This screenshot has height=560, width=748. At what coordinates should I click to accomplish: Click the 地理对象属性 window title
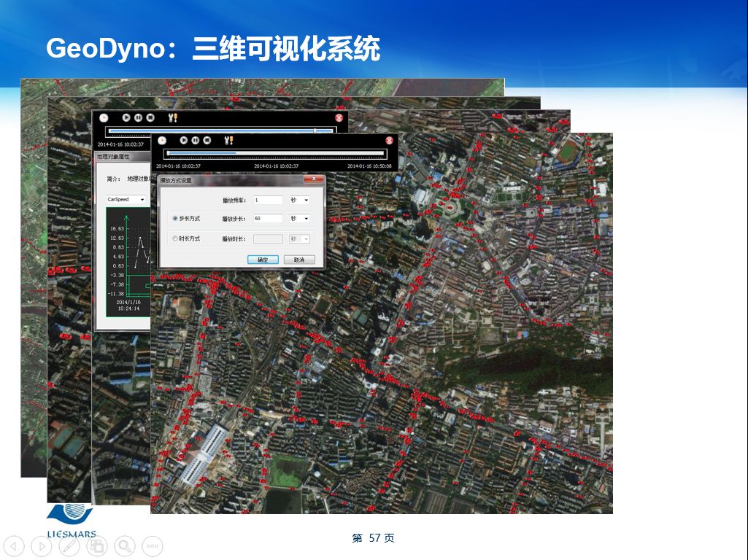tap(113, 156)
